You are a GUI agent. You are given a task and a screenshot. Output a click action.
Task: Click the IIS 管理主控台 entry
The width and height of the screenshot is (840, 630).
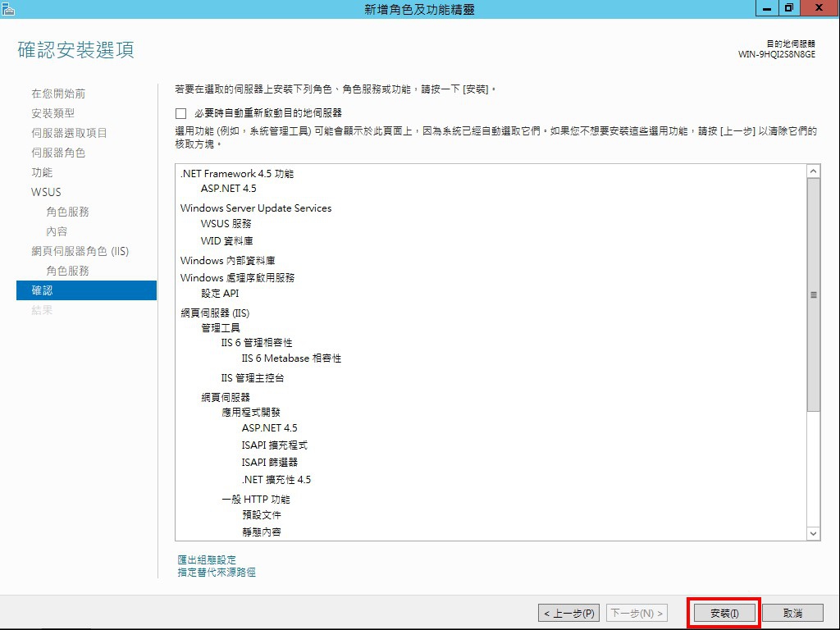click(x=253, y=378)
